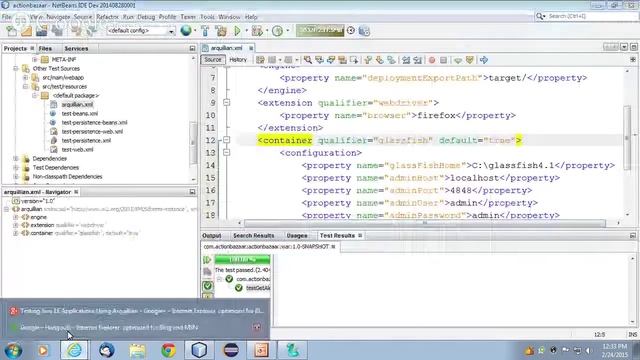Click the Save All toolbar icon

pyautogui.click(x=57, y=31)
